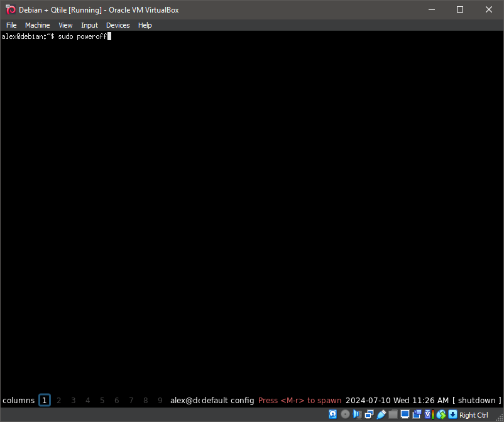Click the network adapter status icon
Viewport: 504px width, 422px height.
(369, 414)
